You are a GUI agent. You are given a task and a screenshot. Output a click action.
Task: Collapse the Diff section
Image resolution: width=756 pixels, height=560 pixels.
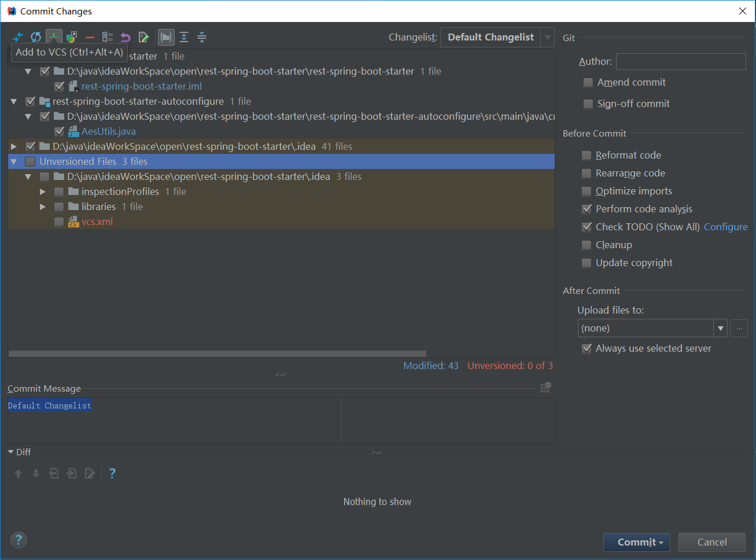coord(10,452)
